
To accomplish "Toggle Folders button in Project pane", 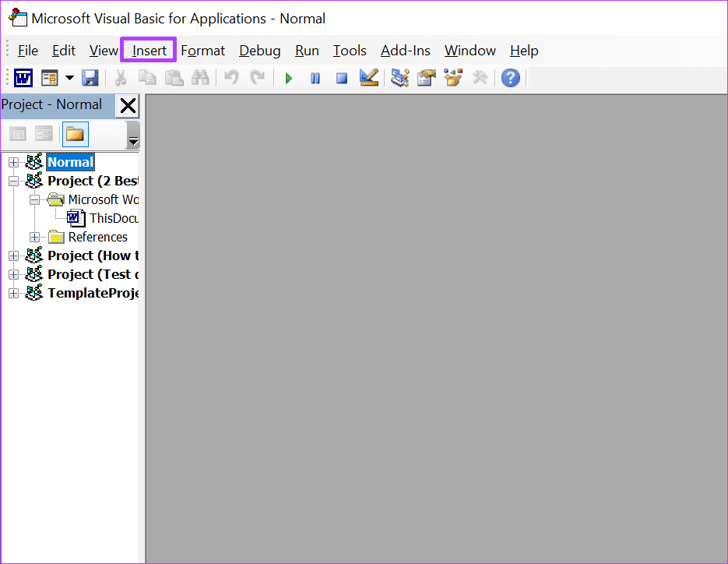I will pos(76,135).
